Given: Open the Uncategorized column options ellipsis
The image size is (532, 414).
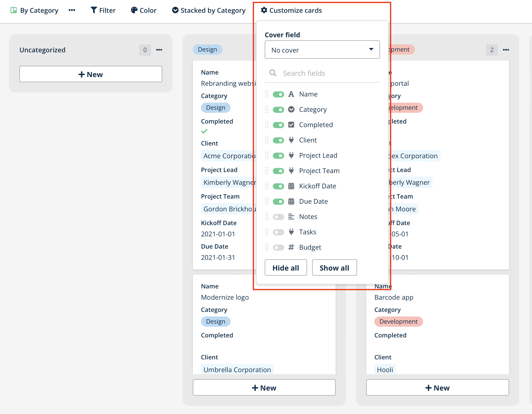Looking at the screenshot, I should coord(159,50).
